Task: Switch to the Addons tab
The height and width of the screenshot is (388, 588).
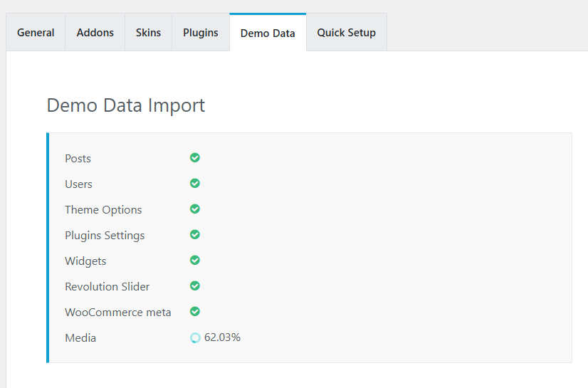Action: coord(95,33)
